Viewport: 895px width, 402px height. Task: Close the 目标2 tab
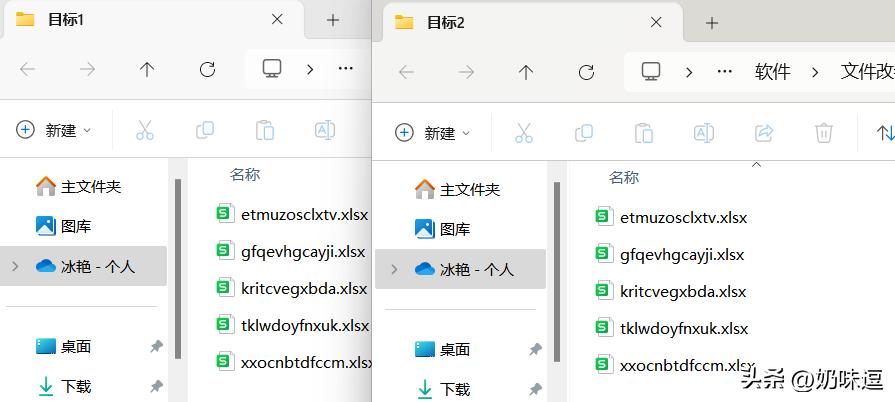pyautogui.click(x=656, y=22)
